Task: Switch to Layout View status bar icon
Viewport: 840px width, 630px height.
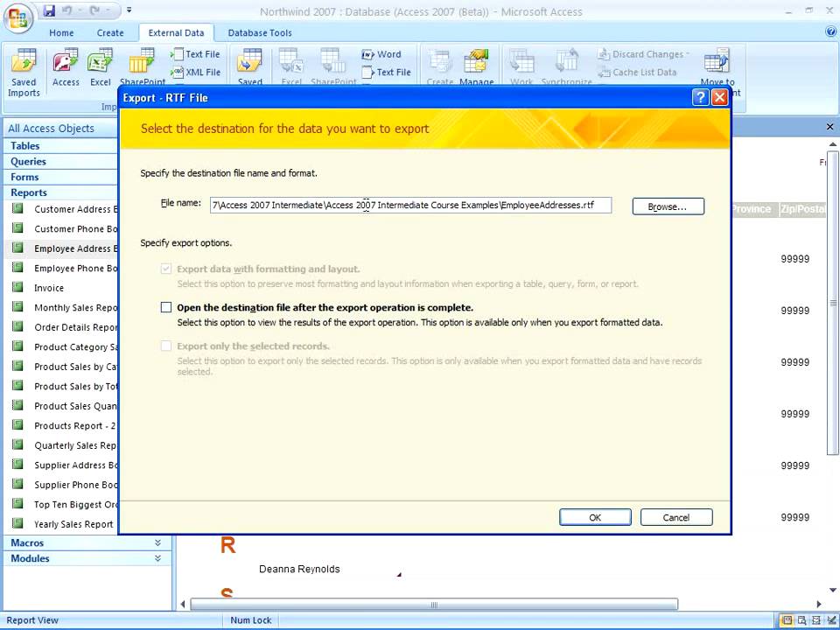Action: 815,620
